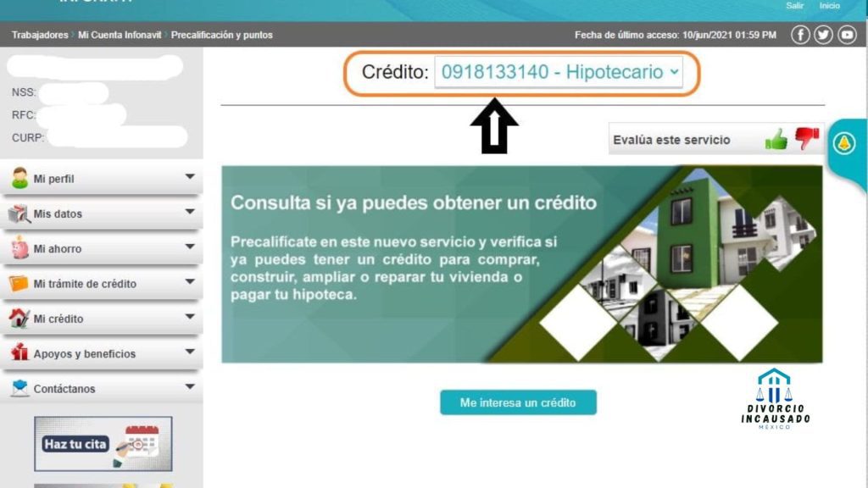Open the Crédito 0918133140 Hipotecario dropdown

tap(559, 72)
